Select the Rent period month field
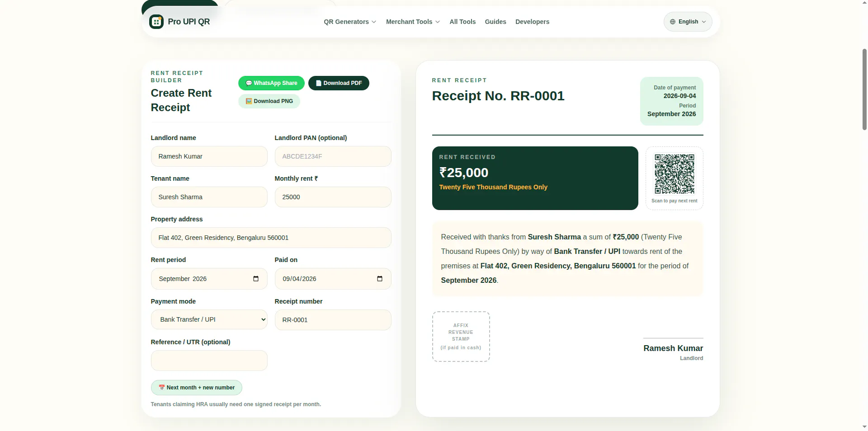 pos(209,279)
